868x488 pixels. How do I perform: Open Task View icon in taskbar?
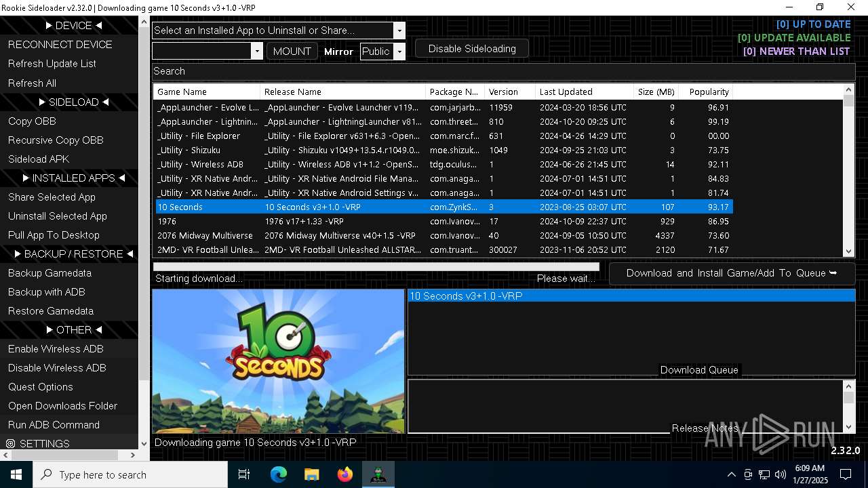244,474
